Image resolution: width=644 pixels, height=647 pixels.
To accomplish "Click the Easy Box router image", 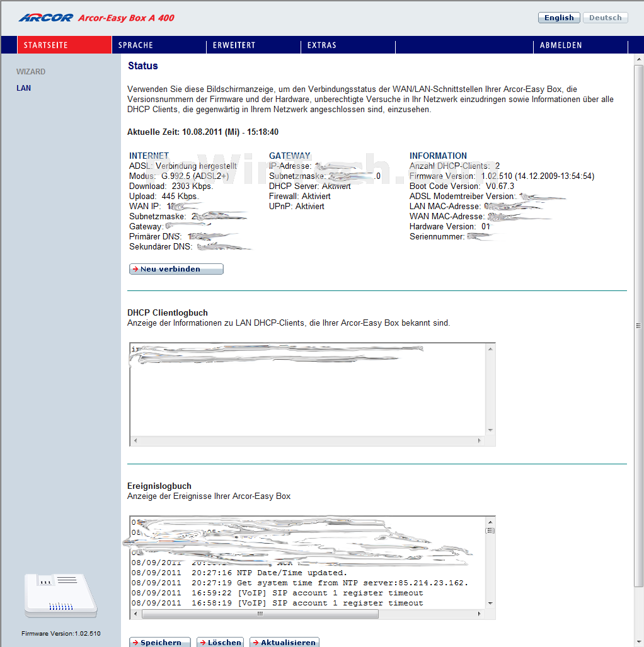I will 60,595.
